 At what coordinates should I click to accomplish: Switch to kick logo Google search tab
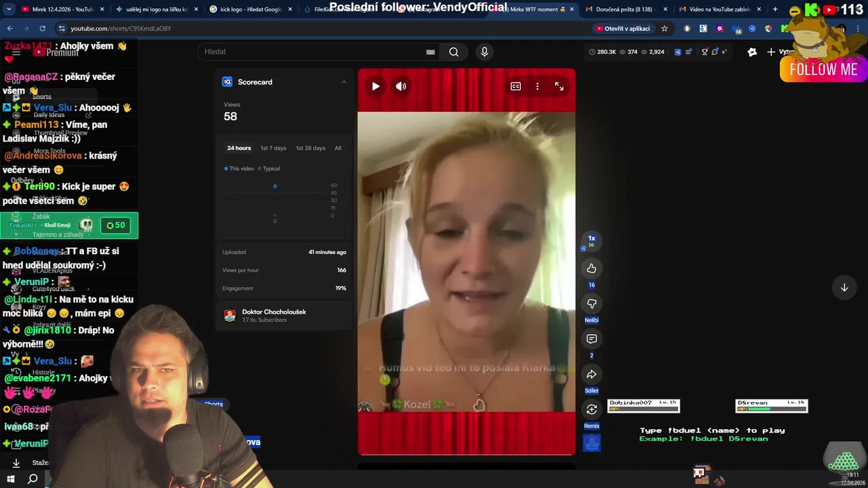(251, 9)
